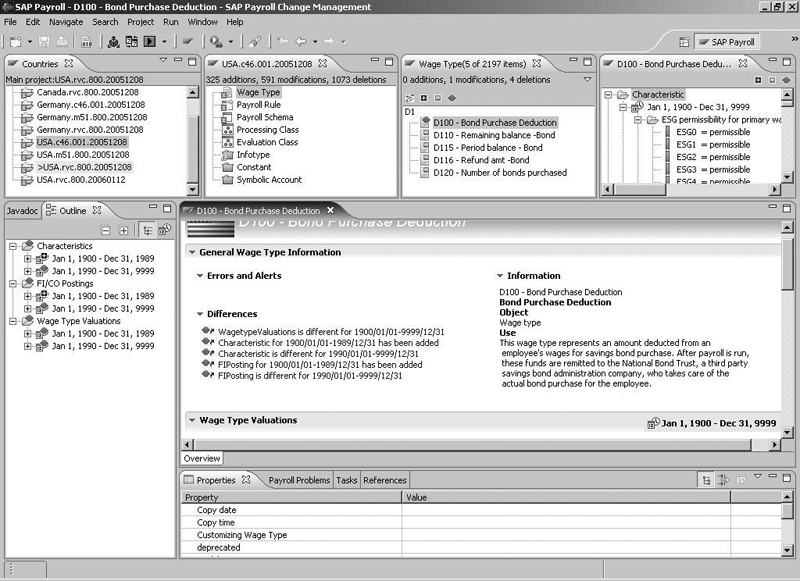Click the Countries view vertical scrollbar
Screen dimensions: 800x581
pos(193,141)
